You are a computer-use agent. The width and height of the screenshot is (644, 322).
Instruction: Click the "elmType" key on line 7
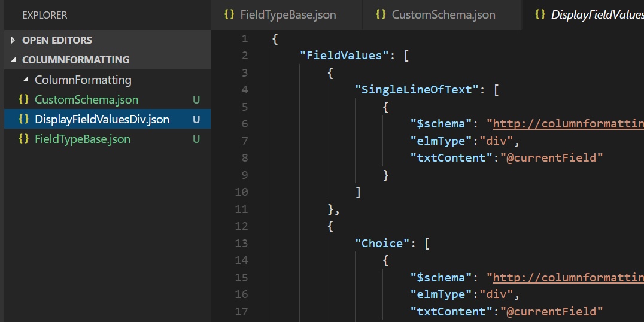pos(441,141)
